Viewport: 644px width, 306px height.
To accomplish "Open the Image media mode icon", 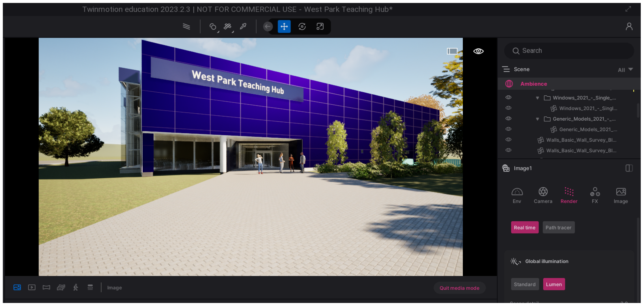I will point(17,287).
